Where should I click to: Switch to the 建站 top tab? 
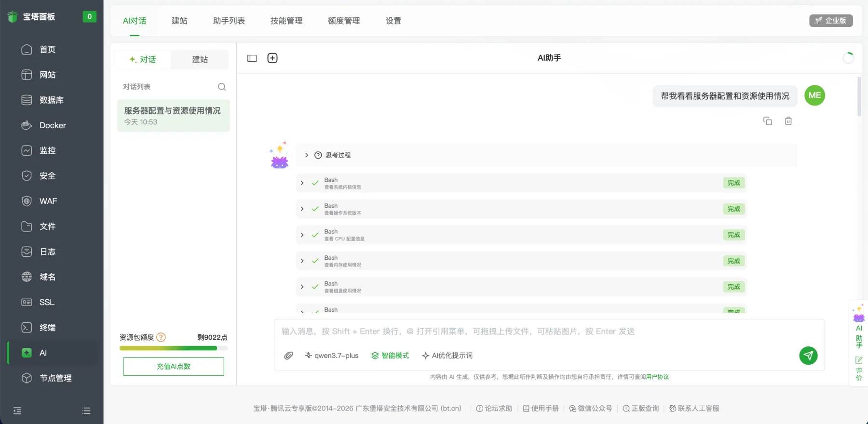click(179, 21)
